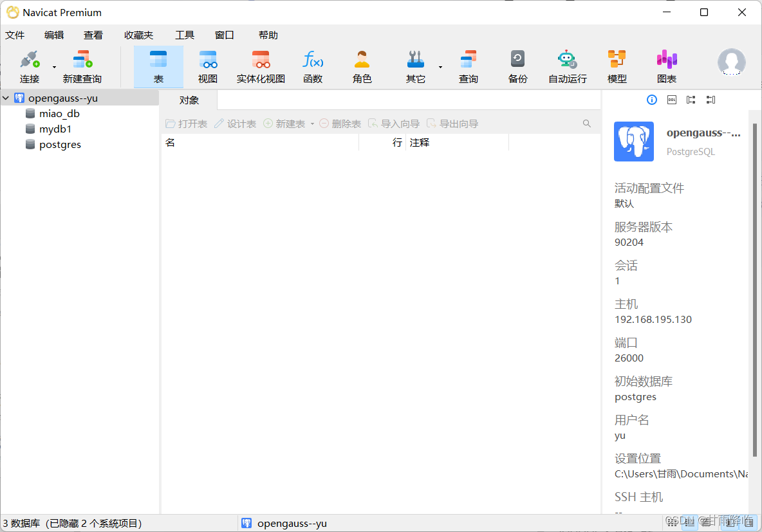Click Delete Table (删除表) button

(x=340, y=124)
